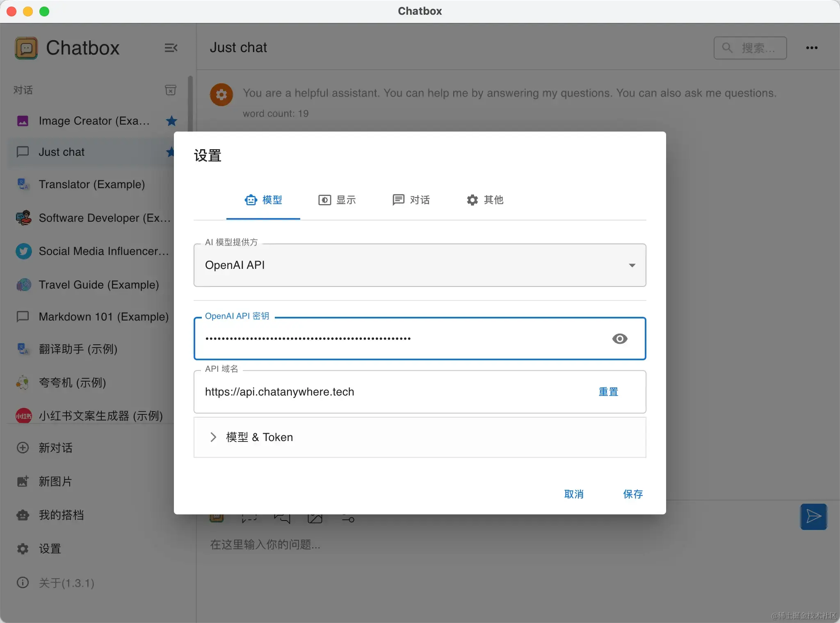Screen dimensions: 840x623
Task: Click the system prompt message text
Action: (x=509, y=93)
